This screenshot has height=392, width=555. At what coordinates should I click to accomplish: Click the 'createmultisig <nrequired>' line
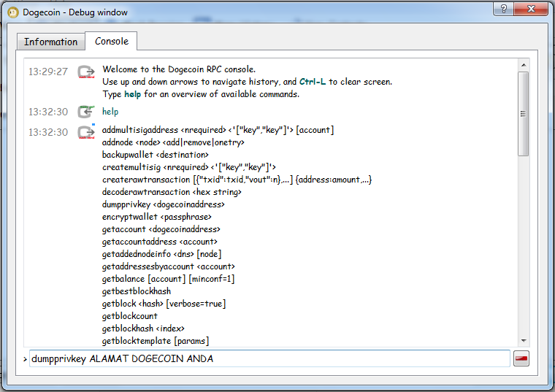188,167
